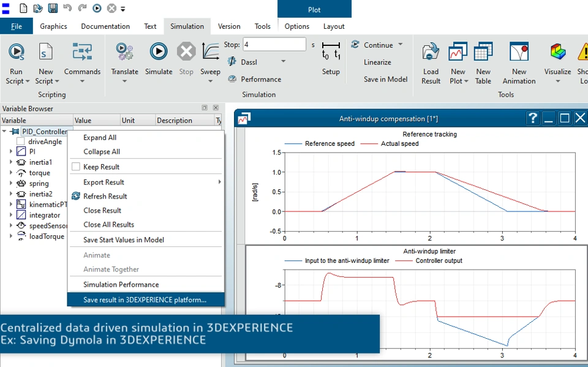Click the New document icon in quick access toolbar
Image resolution: width=588 pixels, height=367 pixels.
[x=23, y=8]
